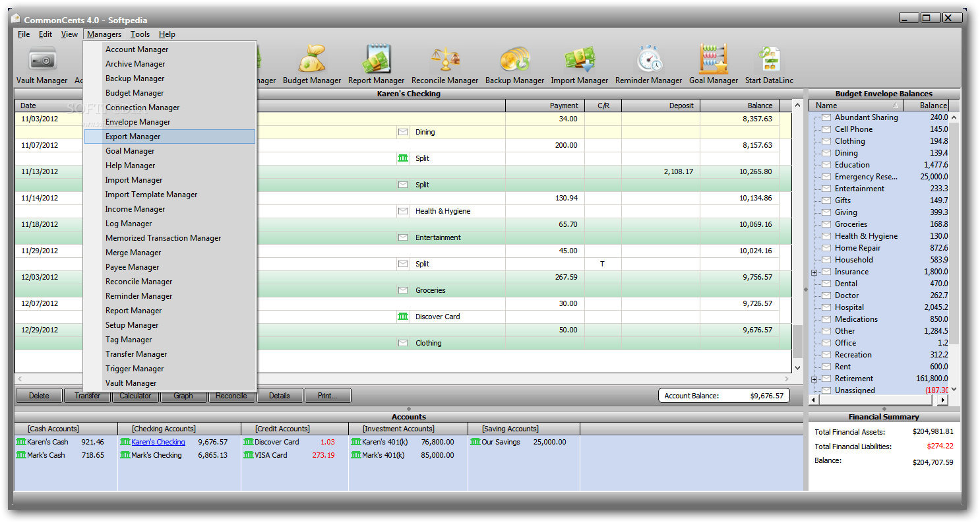Click the Medications envelope icon
Viewport: 980px width, 523px height.
tap(826, 319)
